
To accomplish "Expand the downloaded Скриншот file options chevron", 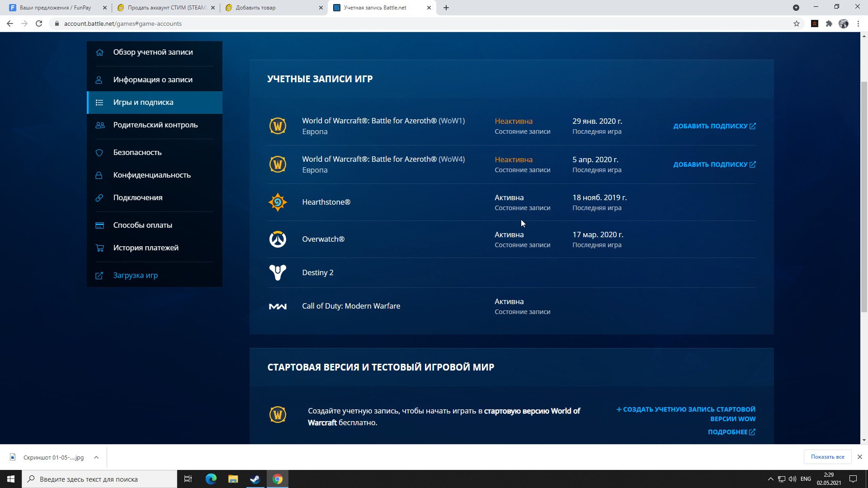I will pos(96,457).
